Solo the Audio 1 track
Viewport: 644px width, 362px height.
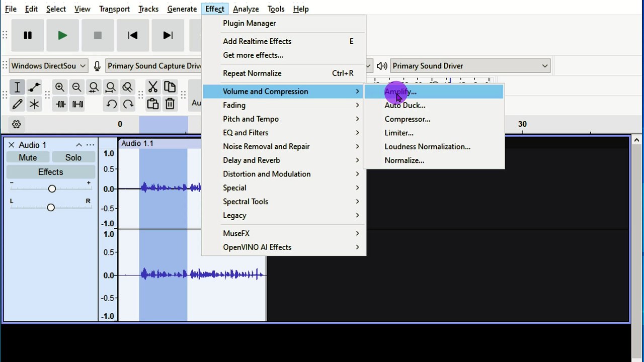(x=73, y=157)
